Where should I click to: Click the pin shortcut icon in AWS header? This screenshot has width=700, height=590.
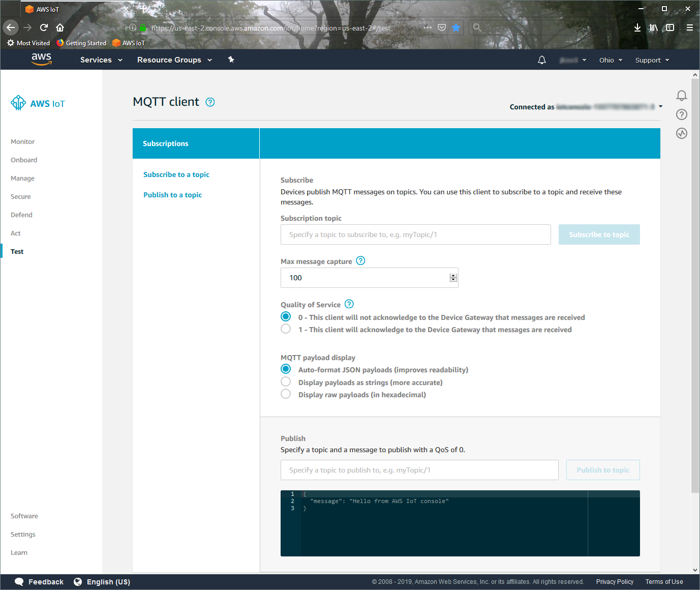pos(231,60)
